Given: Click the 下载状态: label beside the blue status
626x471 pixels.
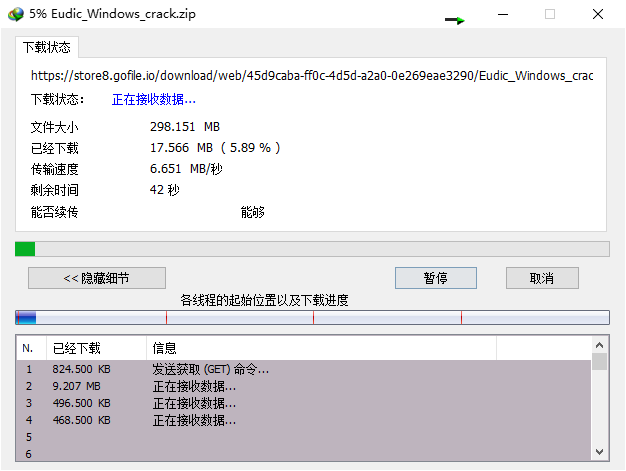Looking at the screenshot, I should coord(57,99).
